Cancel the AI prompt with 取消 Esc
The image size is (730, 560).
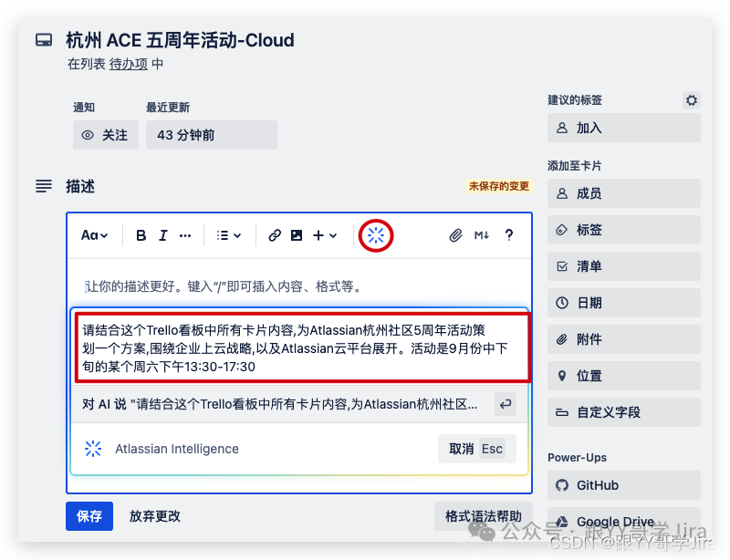476,449
